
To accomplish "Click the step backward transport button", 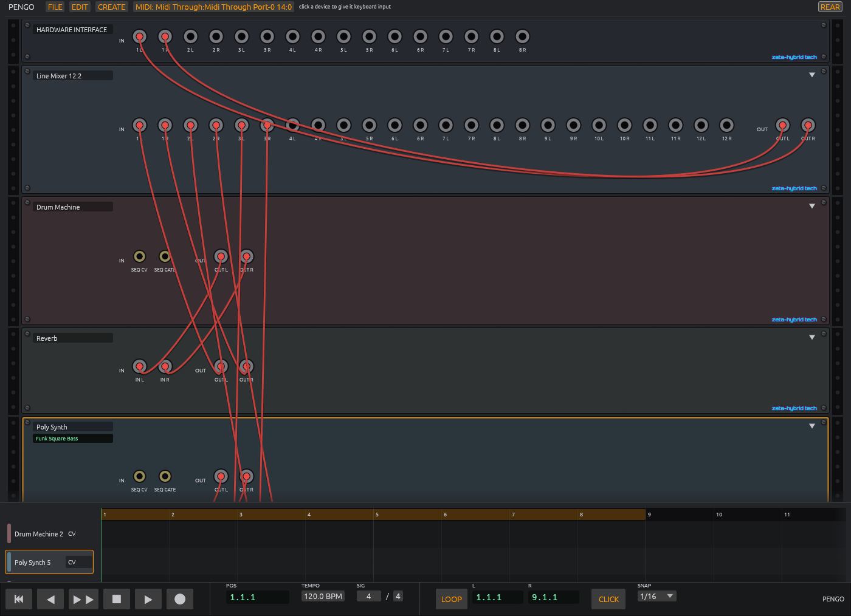I will (50, 599).
